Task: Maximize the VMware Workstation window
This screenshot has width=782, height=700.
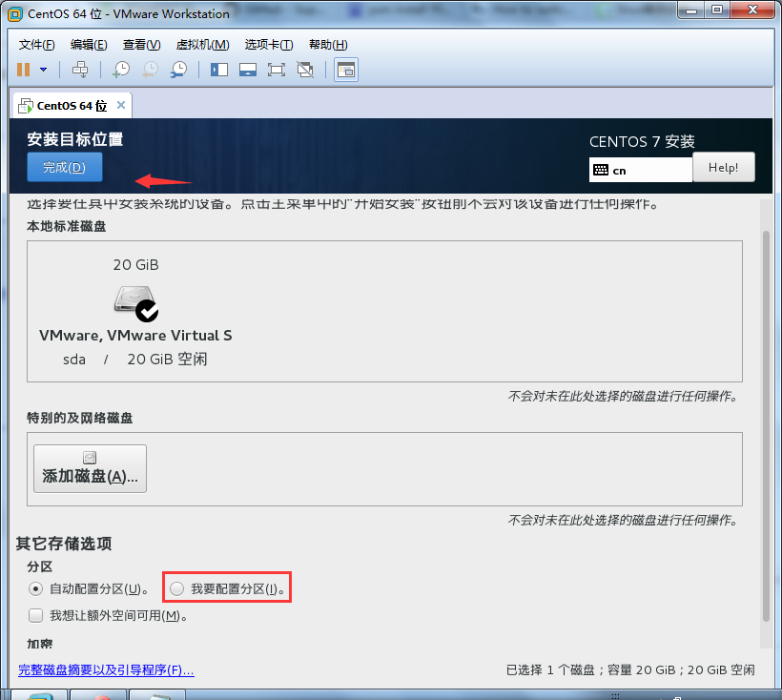Action: [716, 10]
